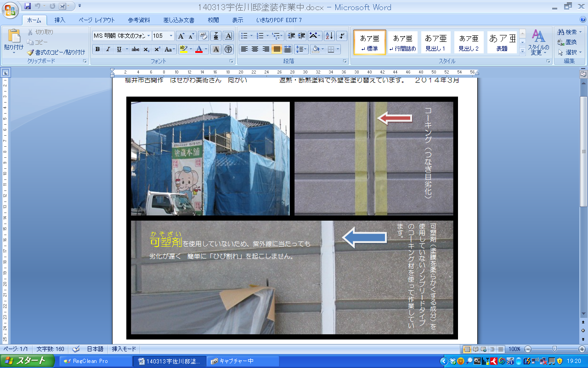Screen dimensions: 588x368
Task: Toggle the justify alignment button
Action: pyautogui.click(x=277, y=49)
